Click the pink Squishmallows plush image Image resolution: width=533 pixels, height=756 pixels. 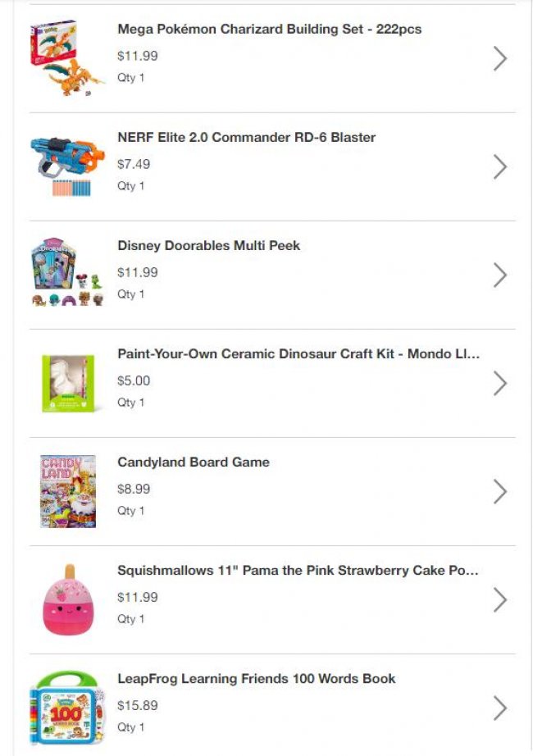point(68,599)
